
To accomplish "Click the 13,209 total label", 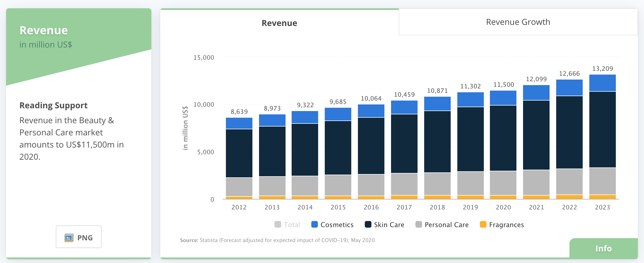I will [x=603, y=69].
